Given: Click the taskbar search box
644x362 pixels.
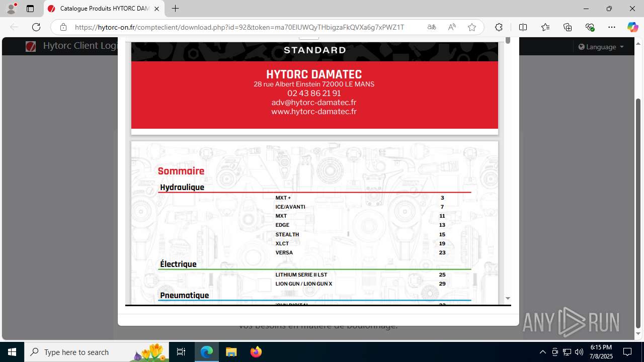Looking at the screenshot, I should click(97, 352).
